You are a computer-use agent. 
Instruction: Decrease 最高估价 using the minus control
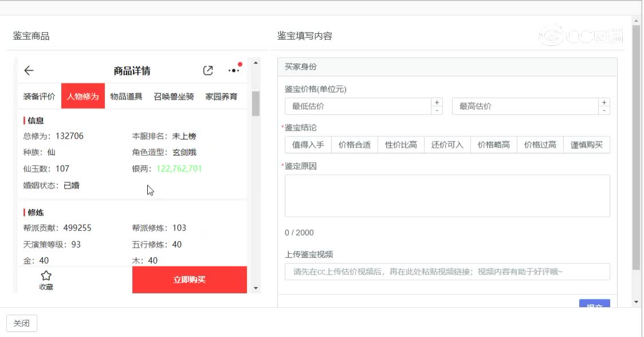tap(604, 109)
